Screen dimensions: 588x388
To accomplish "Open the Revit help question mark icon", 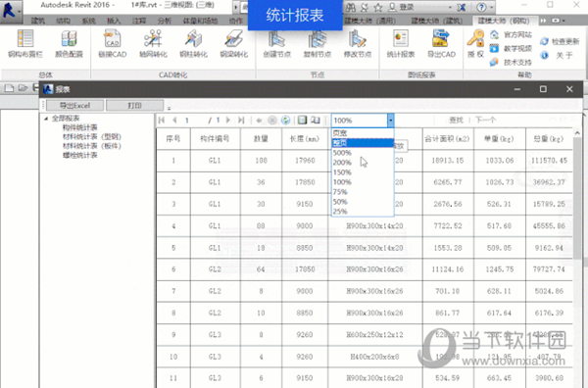I will tap(481, 7).
